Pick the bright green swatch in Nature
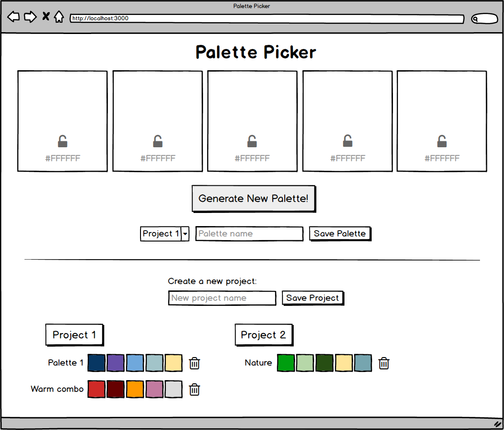Viewport: 504px width, 430px height. click(x=286, y=363)
